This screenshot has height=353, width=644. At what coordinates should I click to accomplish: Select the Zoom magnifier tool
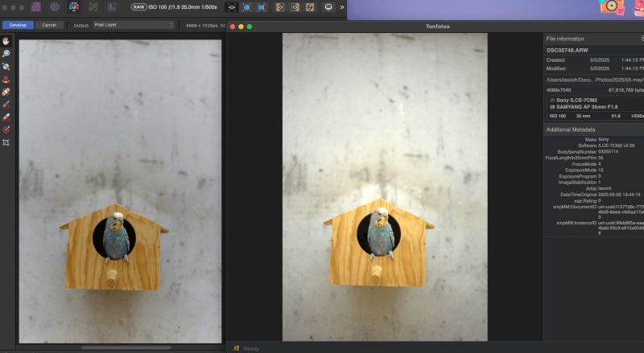pos(6,54)
